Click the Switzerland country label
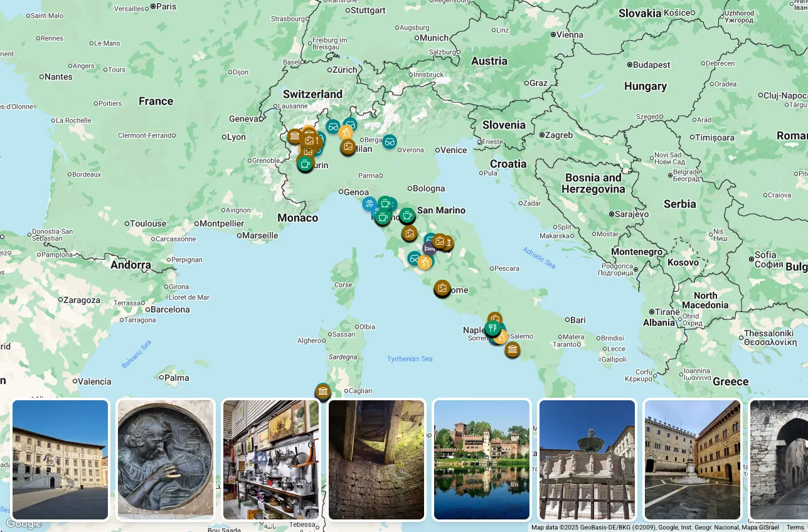Screen dimensions: 808x532 312,94
